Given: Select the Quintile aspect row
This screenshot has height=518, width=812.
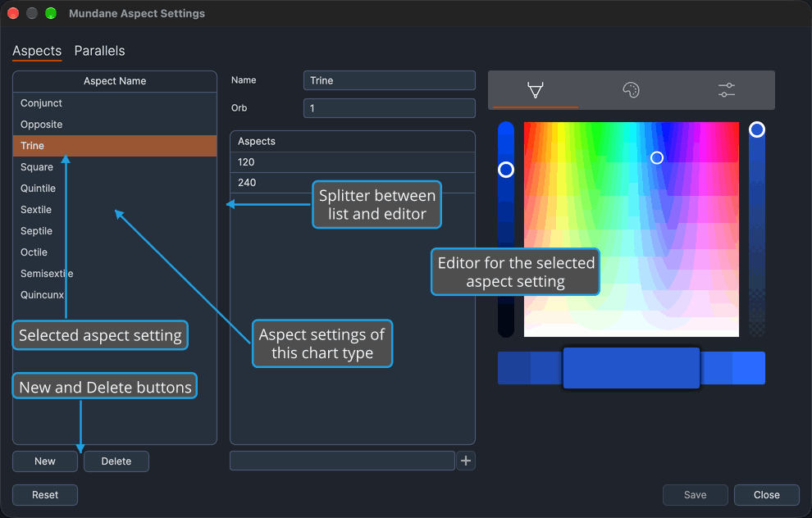Looking at the screenshot, I should (115, 189).
